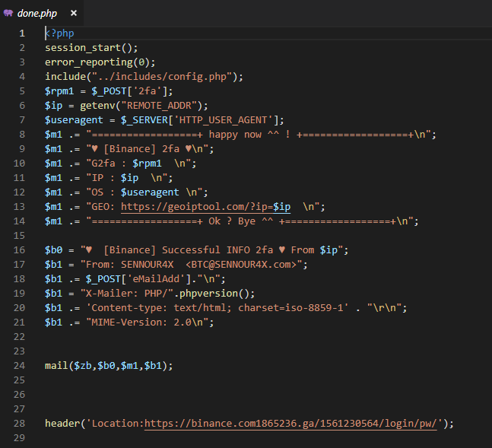Click the "Successful INFO 2fa" subject string

point(217,250)
